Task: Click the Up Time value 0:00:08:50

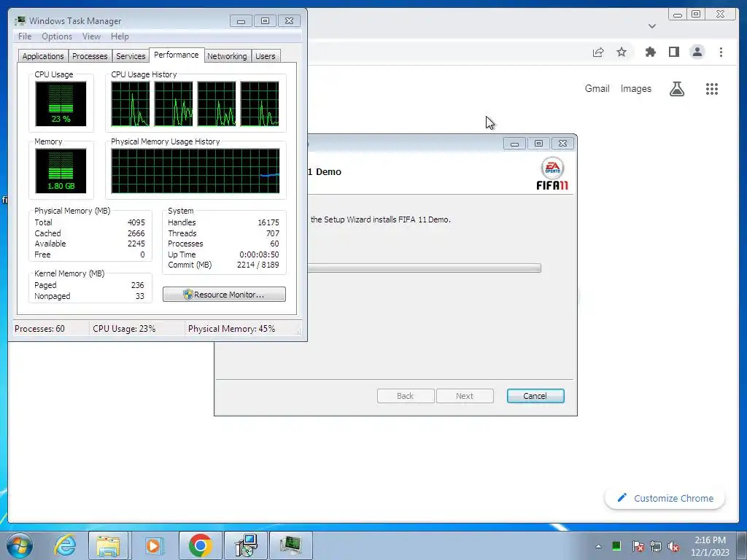Action: point(259,254)
